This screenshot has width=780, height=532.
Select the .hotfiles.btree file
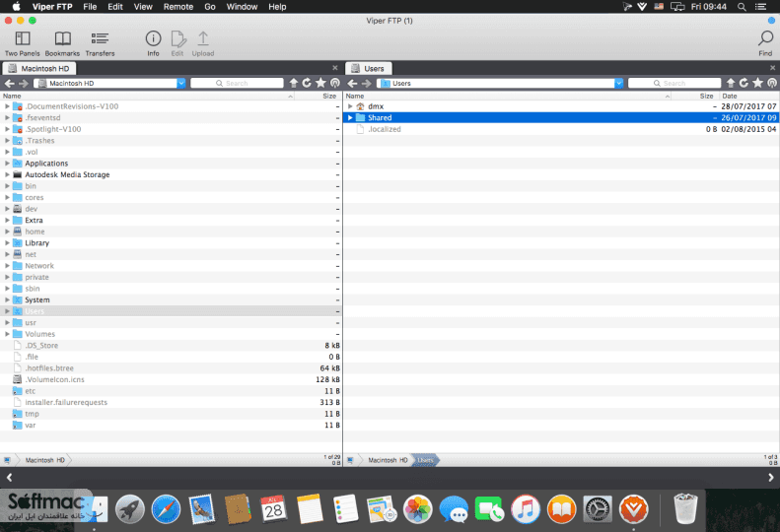point(172,367)
